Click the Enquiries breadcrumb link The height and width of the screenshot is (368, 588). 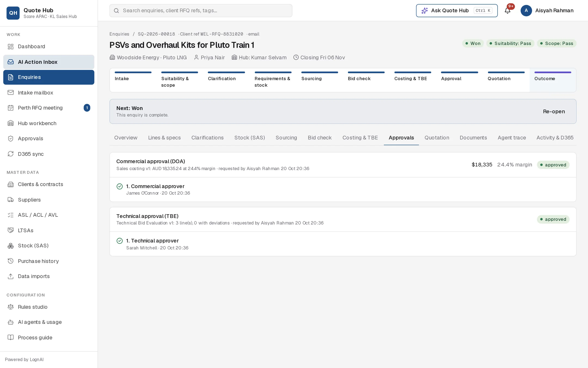coord(119,34)
